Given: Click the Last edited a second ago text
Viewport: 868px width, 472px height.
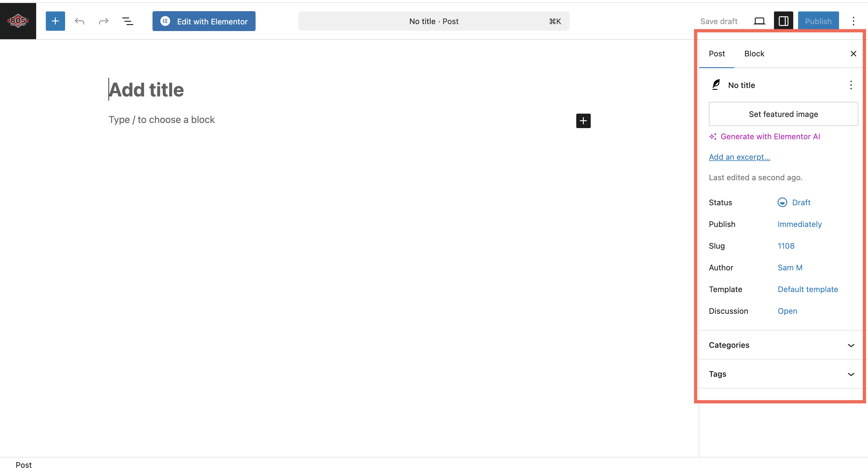Looking at the screenshot, I should click(x=756, y=177).
